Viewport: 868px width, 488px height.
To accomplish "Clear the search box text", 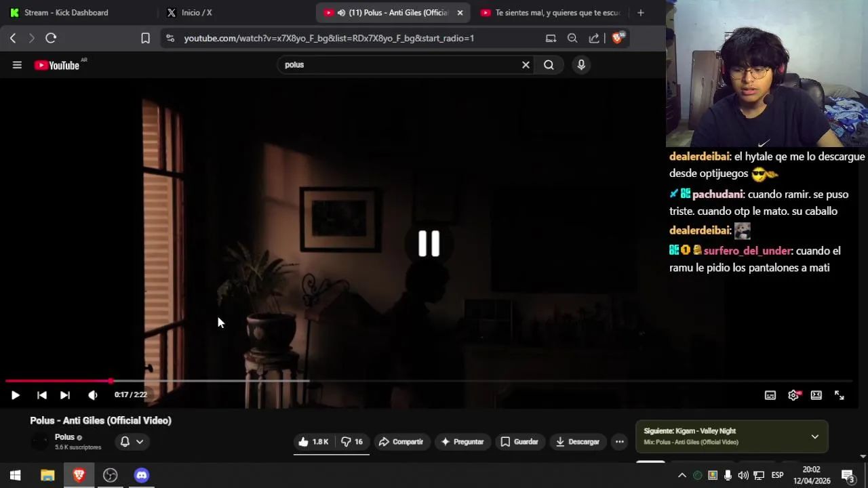I will click(526, 65).
